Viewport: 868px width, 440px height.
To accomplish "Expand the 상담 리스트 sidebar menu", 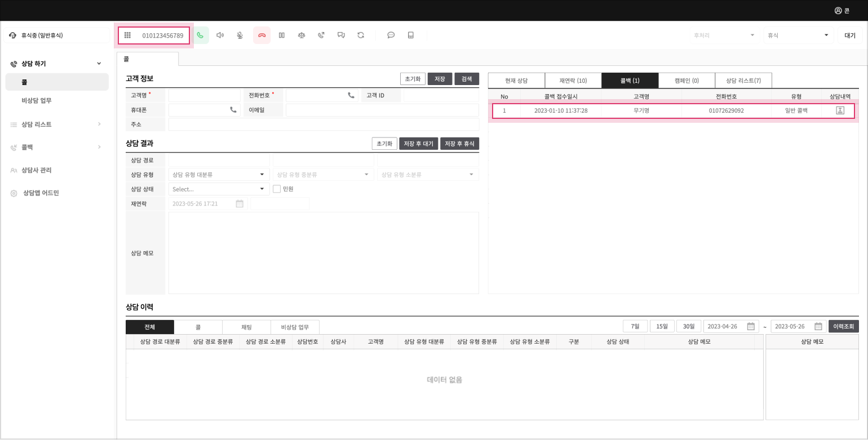I will coord(56,125).
